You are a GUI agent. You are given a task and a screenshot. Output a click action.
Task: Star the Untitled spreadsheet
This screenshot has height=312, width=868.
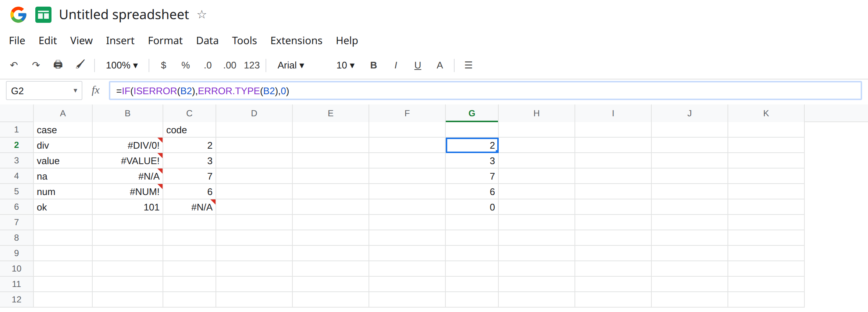[x=202, y=15]
